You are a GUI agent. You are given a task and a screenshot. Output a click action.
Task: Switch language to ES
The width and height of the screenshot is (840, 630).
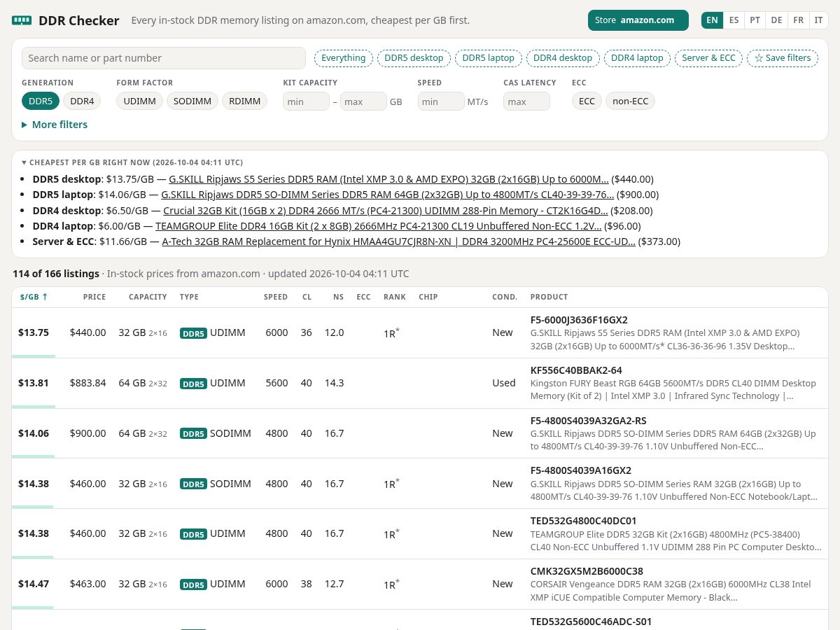pos(734,20)
